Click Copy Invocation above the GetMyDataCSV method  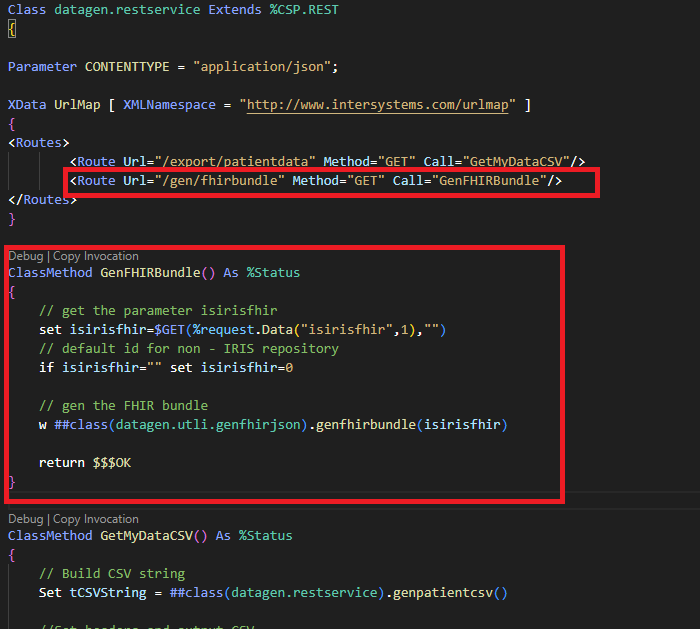(x=96, y=519)
